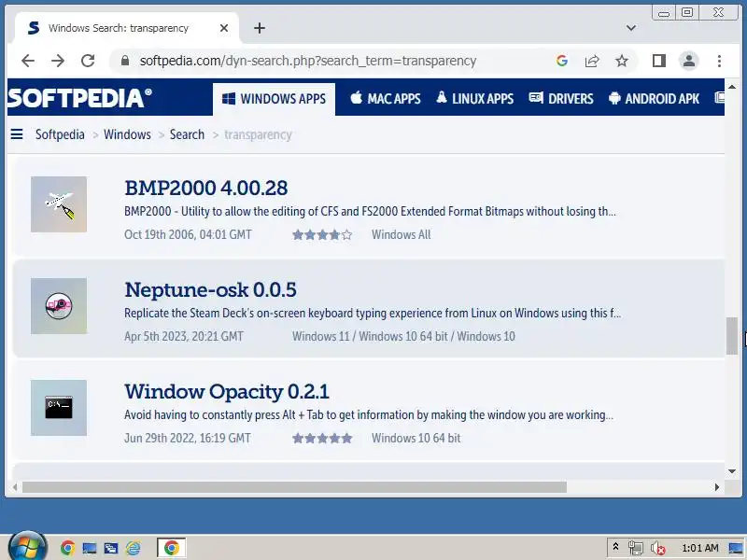The height and width of the screenshot is (560, 747).
Task: Click 'Oct 19th 2006, 04:01 GMT' date
Action: pos(189,235)
